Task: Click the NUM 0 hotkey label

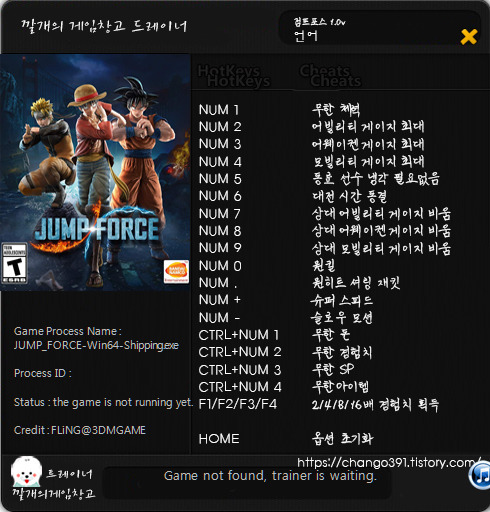Action: click(220, 266)
